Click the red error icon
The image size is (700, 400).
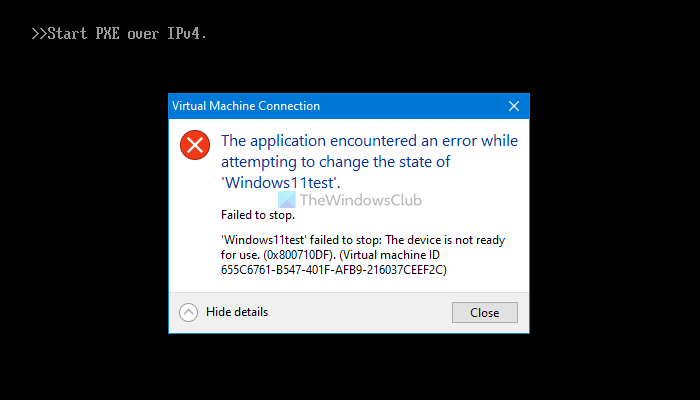[x=195, y=145]
